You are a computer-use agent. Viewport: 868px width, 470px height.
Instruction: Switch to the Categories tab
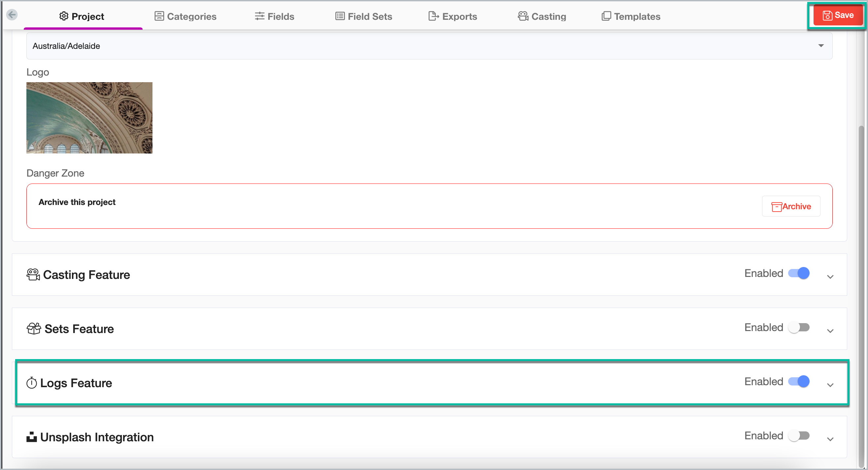pyautogui.click(x=185, y=16)
